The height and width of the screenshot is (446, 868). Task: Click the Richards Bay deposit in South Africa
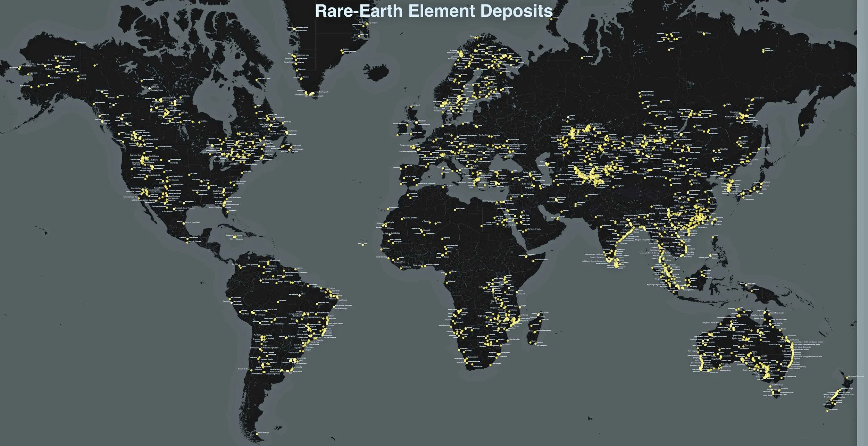coord(499,354)
